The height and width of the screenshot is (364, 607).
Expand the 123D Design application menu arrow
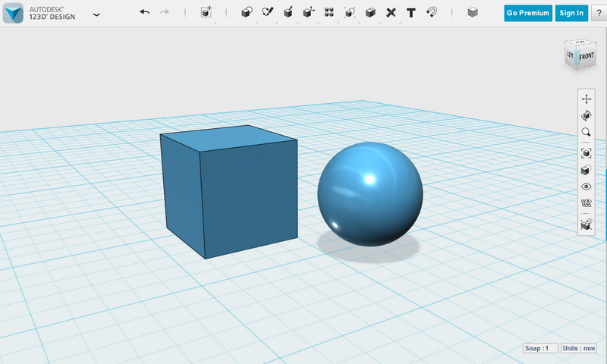tap(96, 14)
